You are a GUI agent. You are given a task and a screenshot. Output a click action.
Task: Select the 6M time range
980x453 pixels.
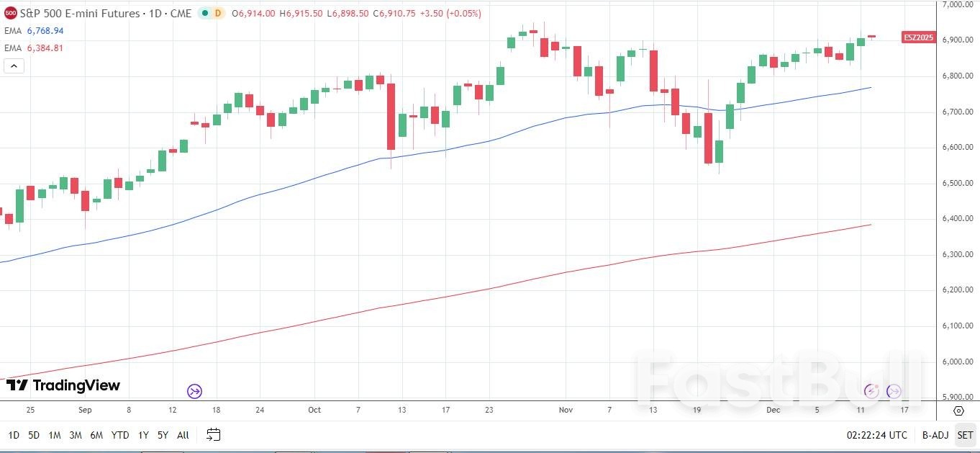click(96, 435)
